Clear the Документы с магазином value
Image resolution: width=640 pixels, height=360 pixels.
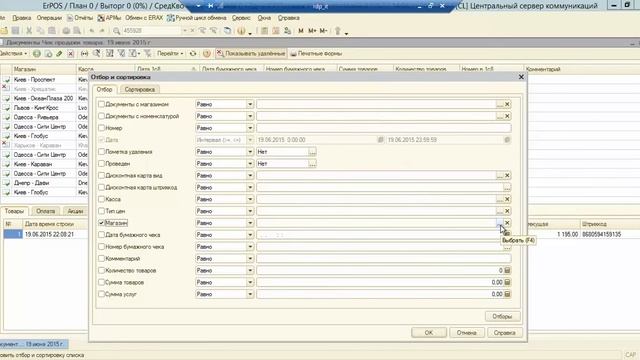pos(507,104)
